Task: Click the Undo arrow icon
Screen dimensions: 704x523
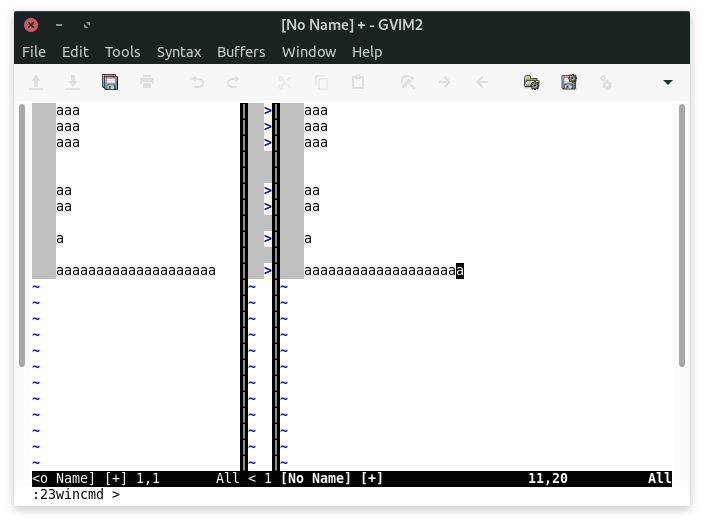Action: tap(198, 83)
